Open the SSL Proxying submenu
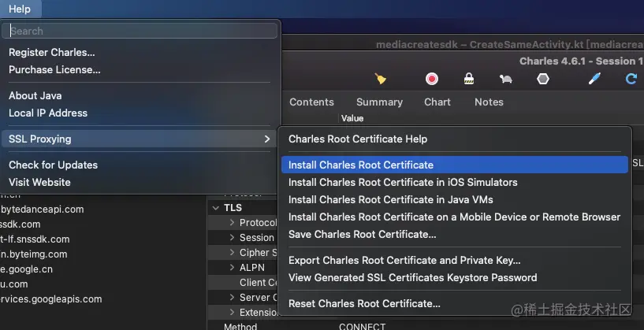The height and width of the screenshot is (330, 644). click(140, 139)
